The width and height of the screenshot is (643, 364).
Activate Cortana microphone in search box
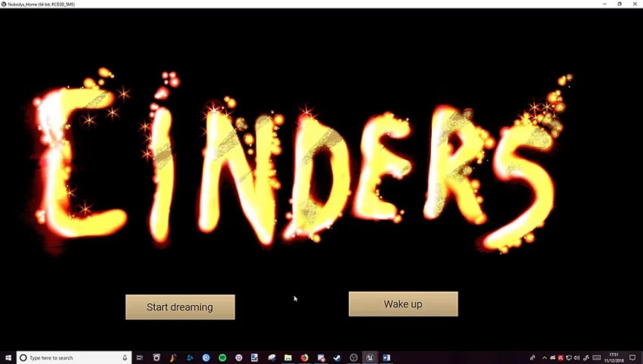point(125,358)
